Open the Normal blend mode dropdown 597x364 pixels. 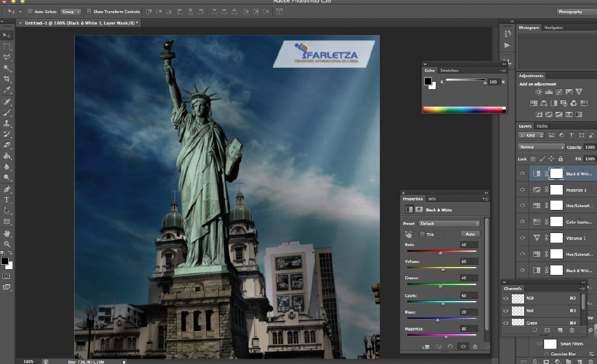pyautogui.click(x=542, y=147)
